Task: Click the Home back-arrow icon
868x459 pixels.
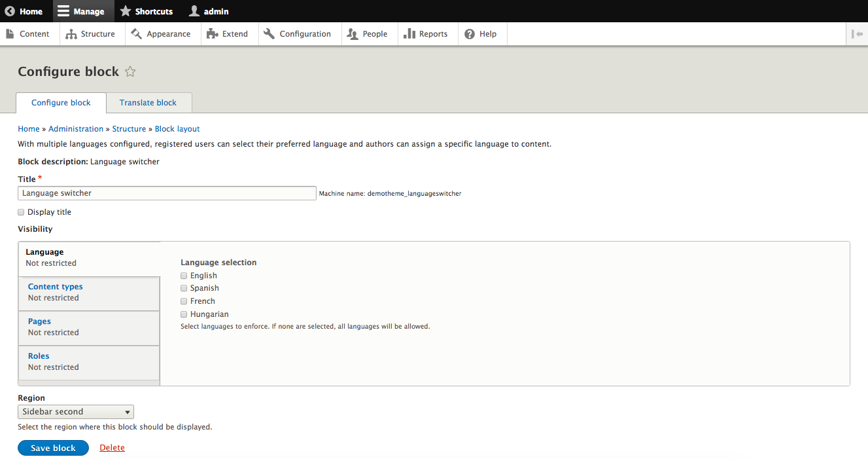Action: pyautogui.click(x=10, y=11)
